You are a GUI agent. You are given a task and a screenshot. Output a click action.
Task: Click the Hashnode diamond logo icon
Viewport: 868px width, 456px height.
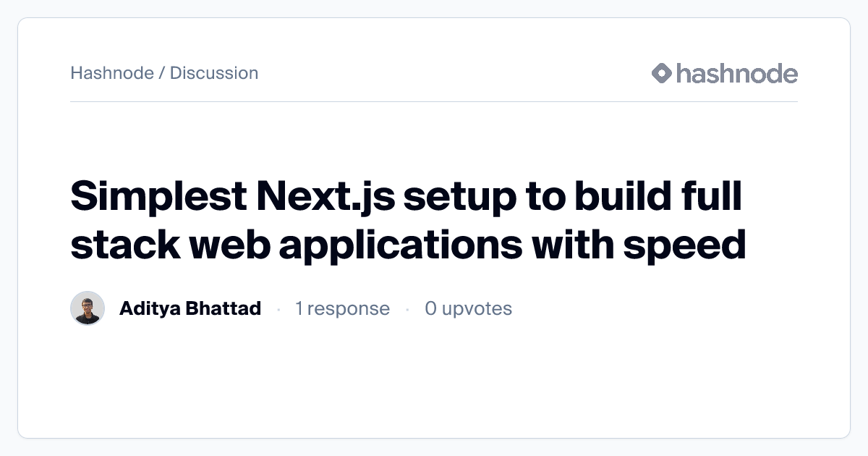click(662, 73)
